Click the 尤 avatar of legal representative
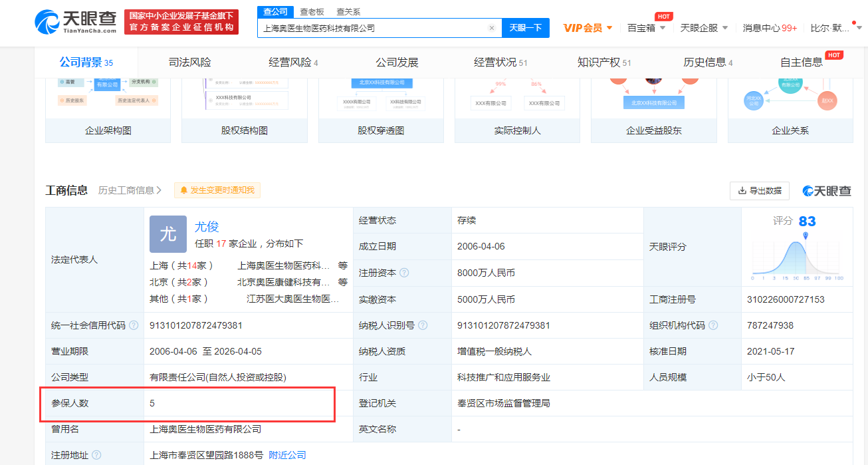 pyautogui.click(x=168, y=233)
